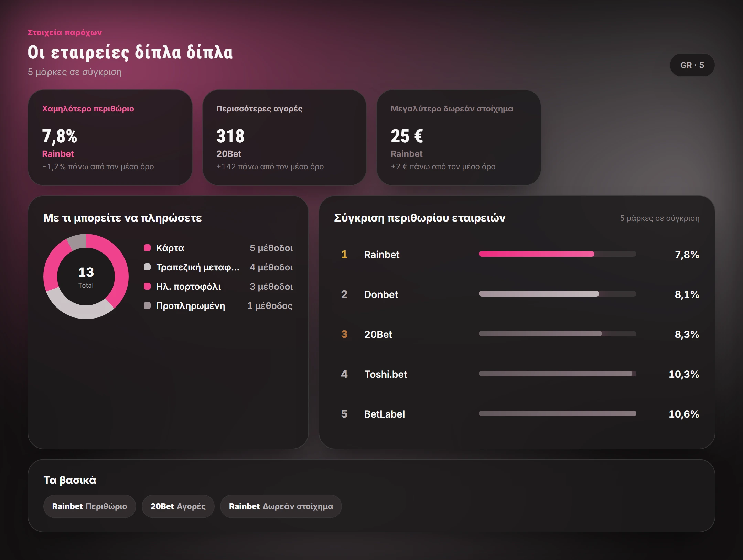The height and width of the screenshot is (560, 743).
Task: Click the '25 €' free bet value
Action: tap(407, 136)
